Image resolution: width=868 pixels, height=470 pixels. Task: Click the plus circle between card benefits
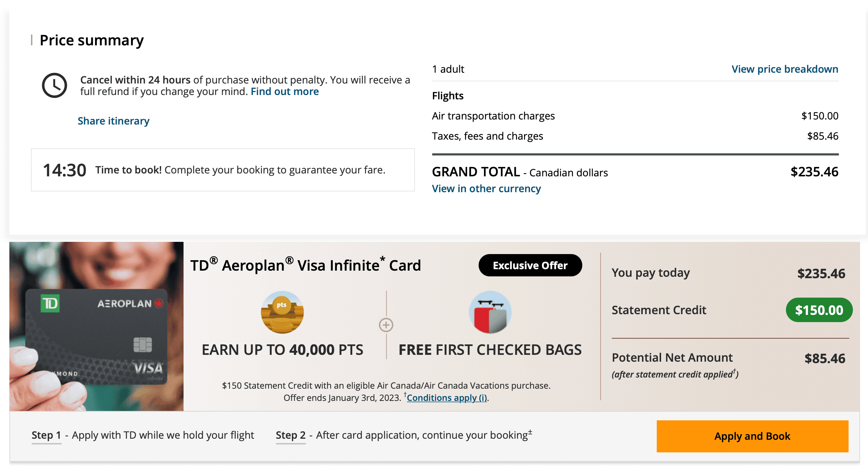coord(386,325)
